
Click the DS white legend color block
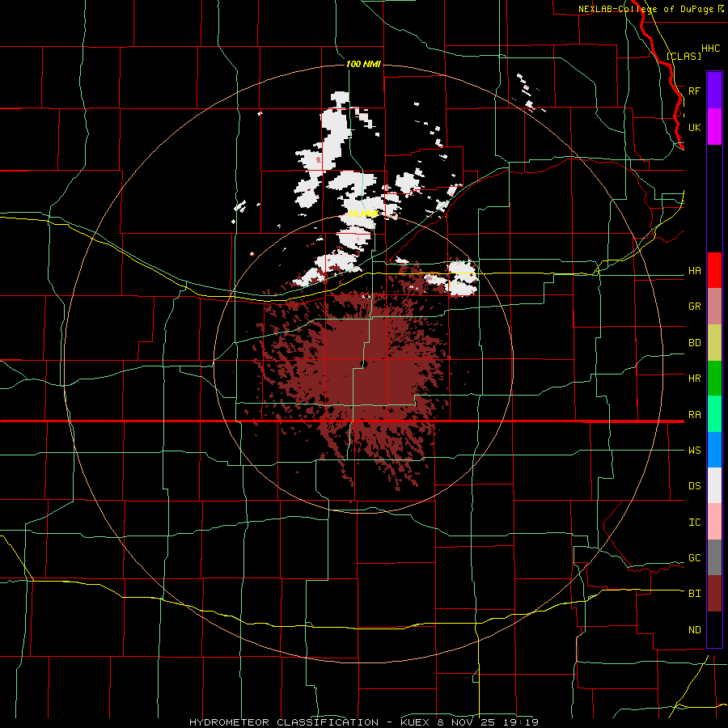pyautogui.click(x=714, y=485)
